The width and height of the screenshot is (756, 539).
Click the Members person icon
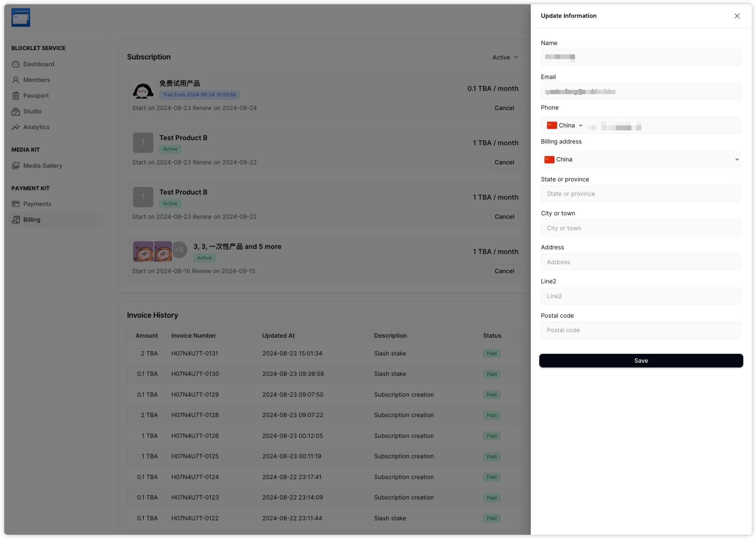pyautogui.click(x=16, y=80)
